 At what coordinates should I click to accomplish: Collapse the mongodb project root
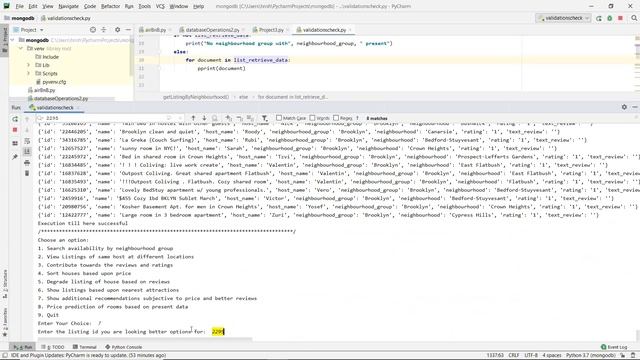pos(13,40)
